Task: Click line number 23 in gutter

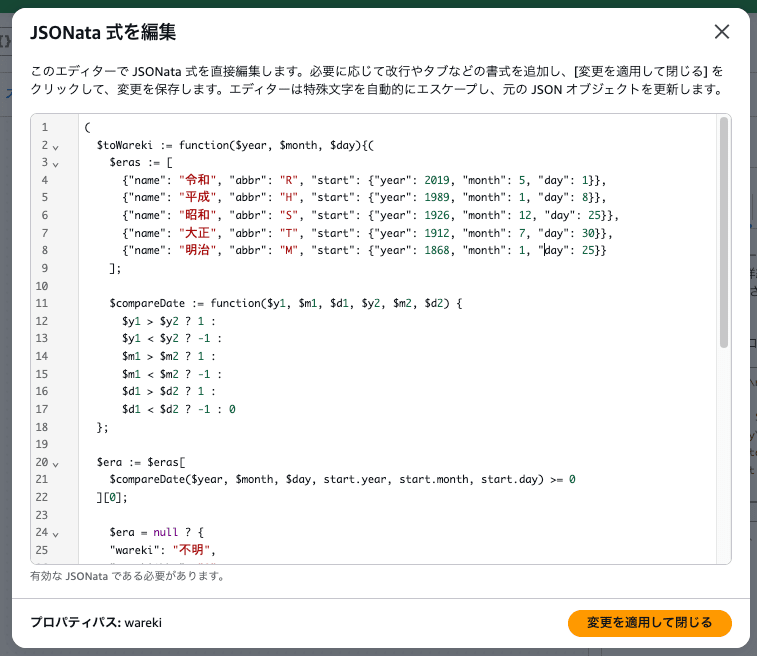Action: [x=42, y=515]
